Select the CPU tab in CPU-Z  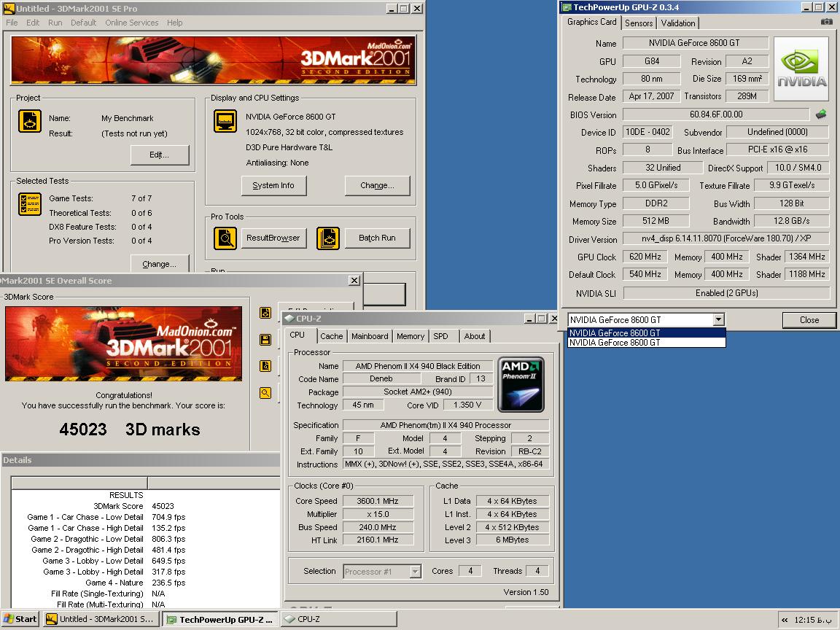[x=297, y=335]
